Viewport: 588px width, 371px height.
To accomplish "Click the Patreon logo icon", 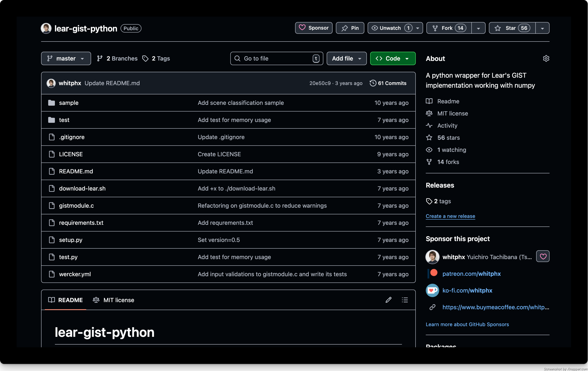I will pyautogui.click(x=432, y=273).
